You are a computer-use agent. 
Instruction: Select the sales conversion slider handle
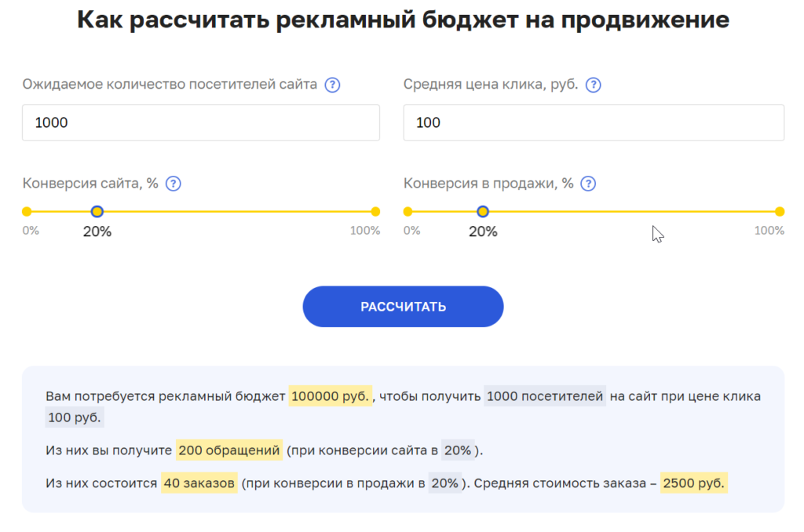(x=482, y=211)
